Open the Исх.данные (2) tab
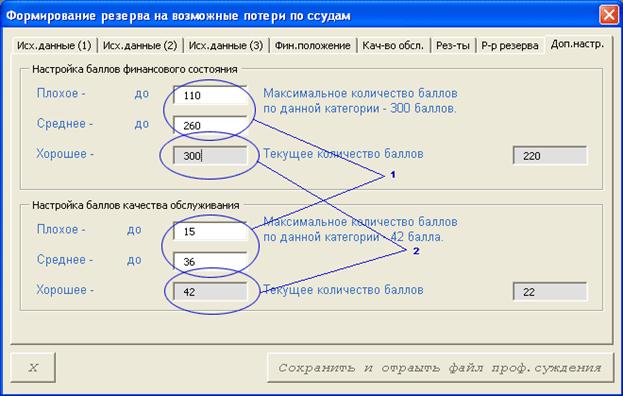The image size is (623, 396). [x=140, y=46]
